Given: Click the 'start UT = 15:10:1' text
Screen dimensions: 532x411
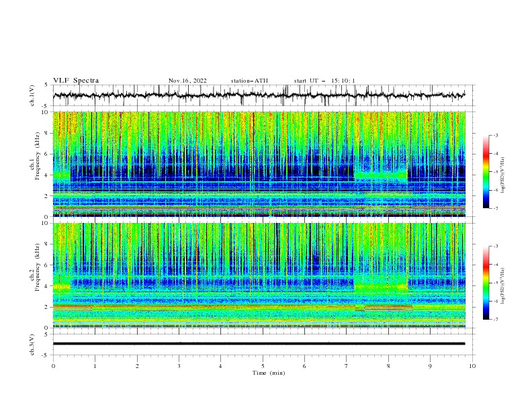Looking at the screenshot, I should pyautogui.click(x=324, y=81).
